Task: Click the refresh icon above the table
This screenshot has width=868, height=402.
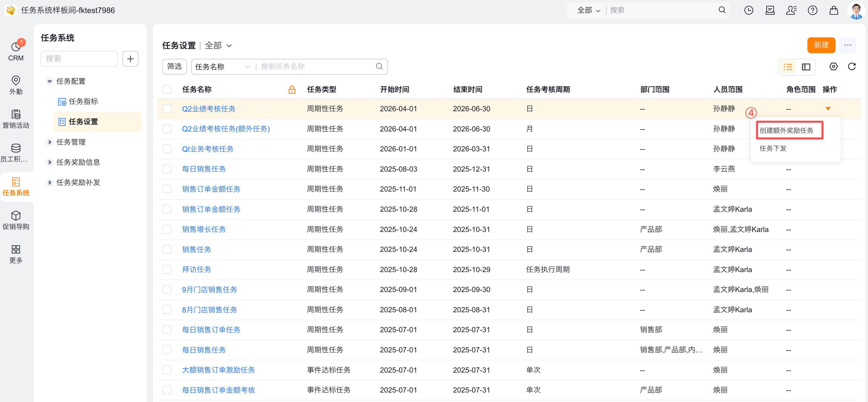Action: (851, 67)
